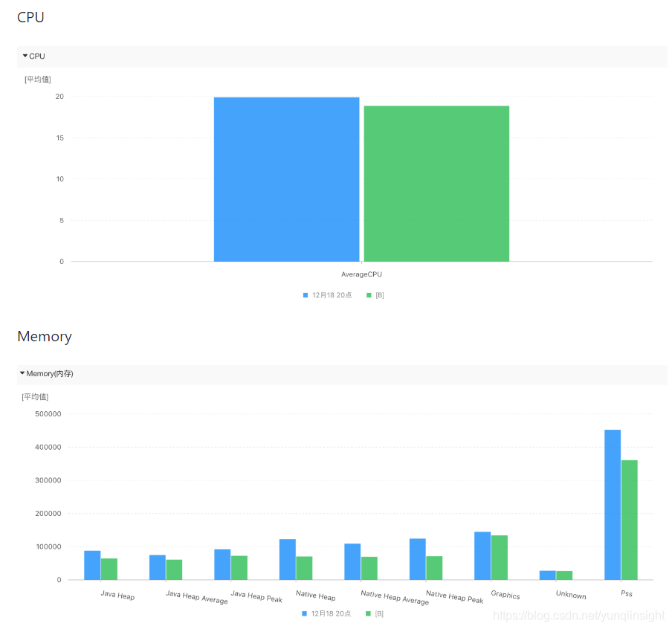Toggle the blue 12月18 20点 legend in Memory chart
672x629 pixels.
[326, 613]
